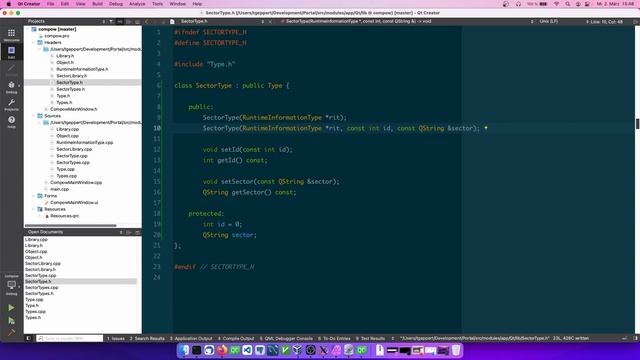
Task: Open ComposeMainWindow.ui under Forms
Action: (74, 202)
